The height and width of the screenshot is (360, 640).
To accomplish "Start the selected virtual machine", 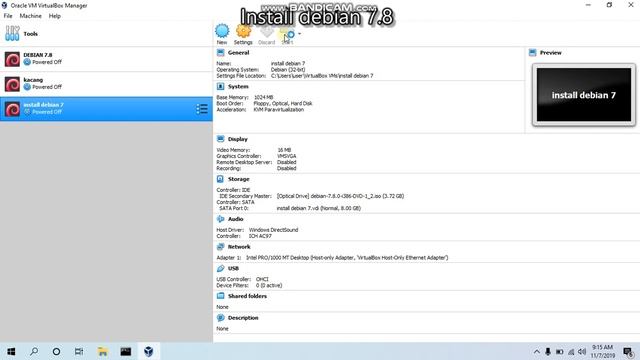I will [x=287, y=33].
